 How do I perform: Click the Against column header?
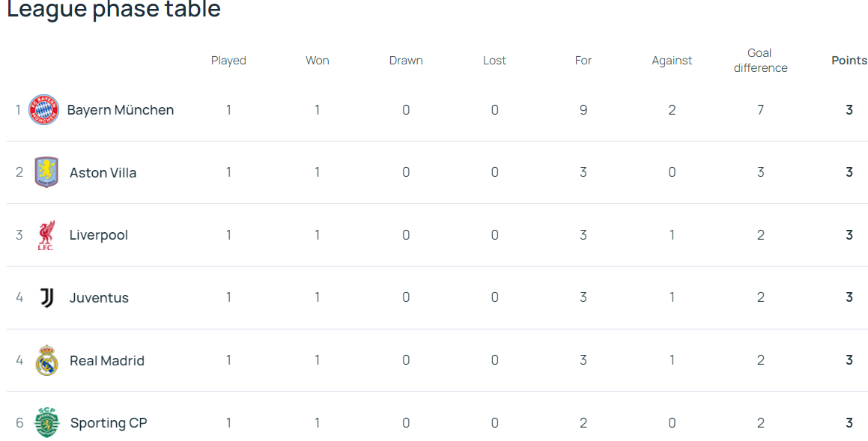coord(672,61)
